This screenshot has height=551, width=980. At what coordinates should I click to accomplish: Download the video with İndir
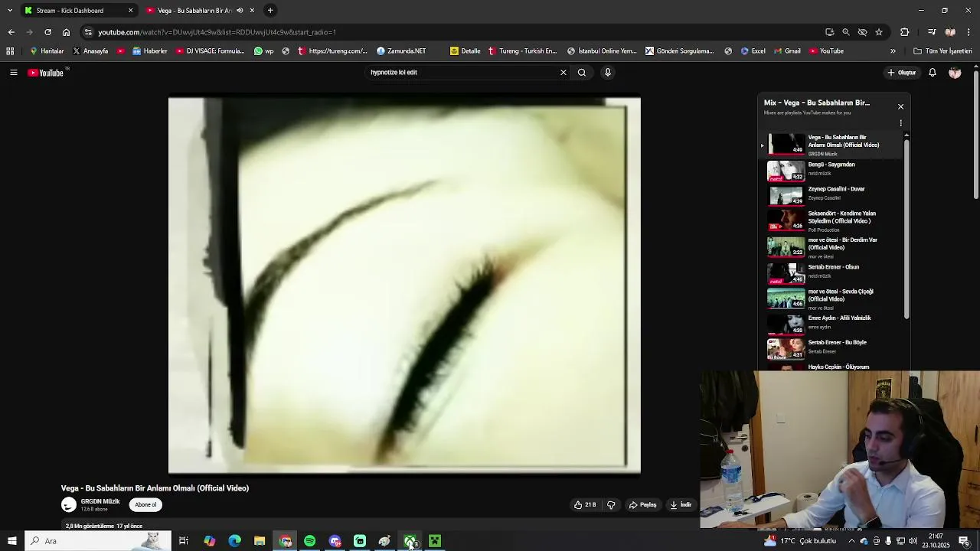click(681, 505)
